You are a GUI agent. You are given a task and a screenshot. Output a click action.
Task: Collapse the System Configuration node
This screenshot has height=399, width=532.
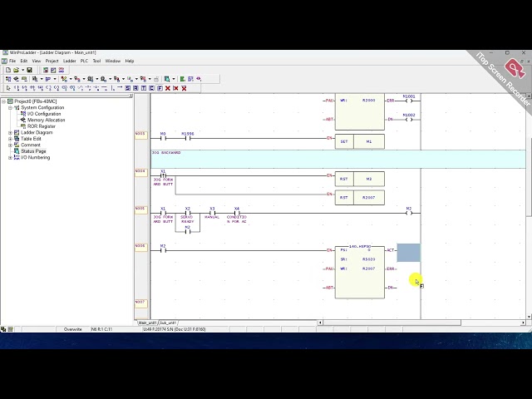(10, 107)
